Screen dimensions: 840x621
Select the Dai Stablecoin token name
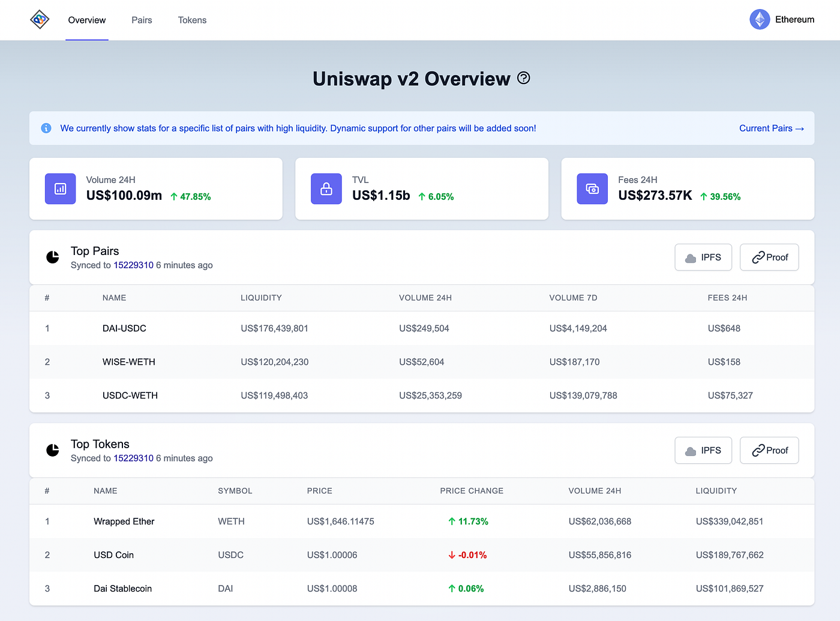click(x=122, y=589)
